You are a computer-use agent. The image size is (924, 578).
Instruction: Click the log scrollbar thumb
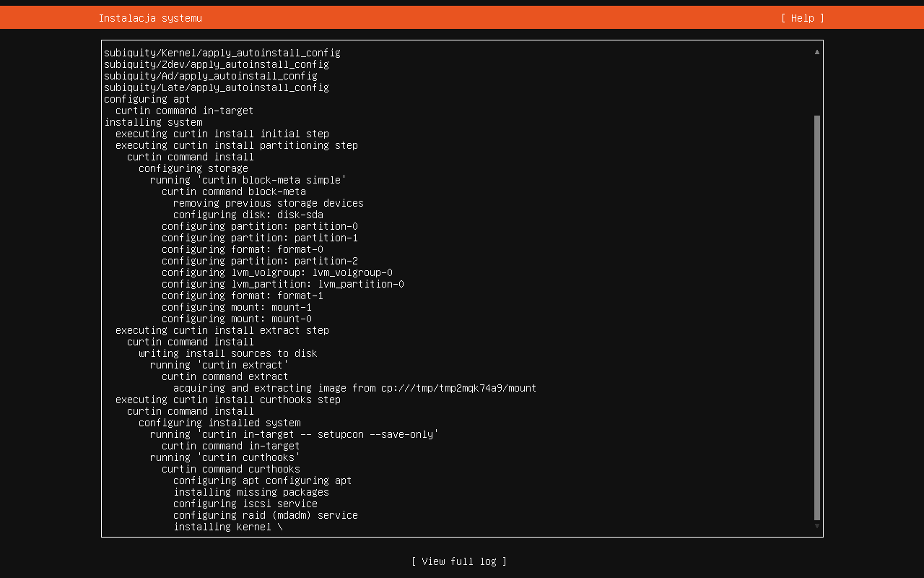click(817, 318)
